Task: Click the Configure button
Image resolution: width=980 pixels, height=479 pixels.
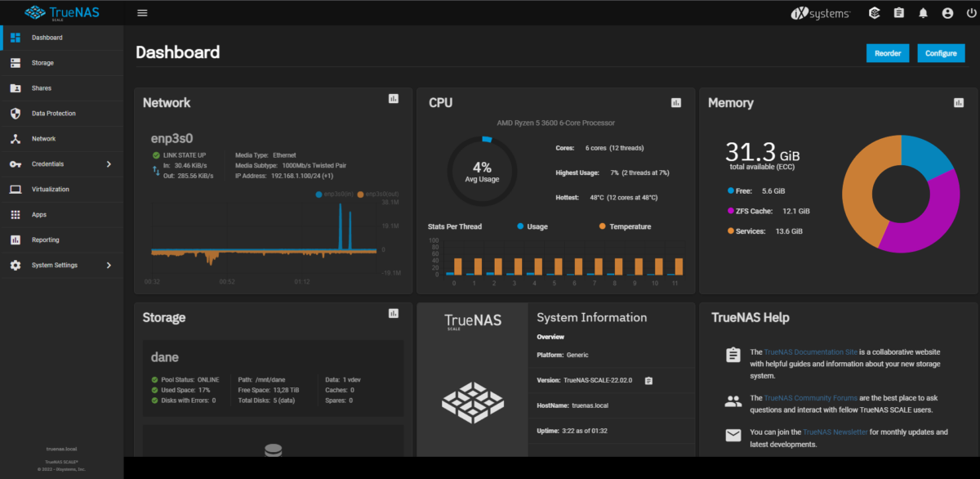Action: click(941, 53)
